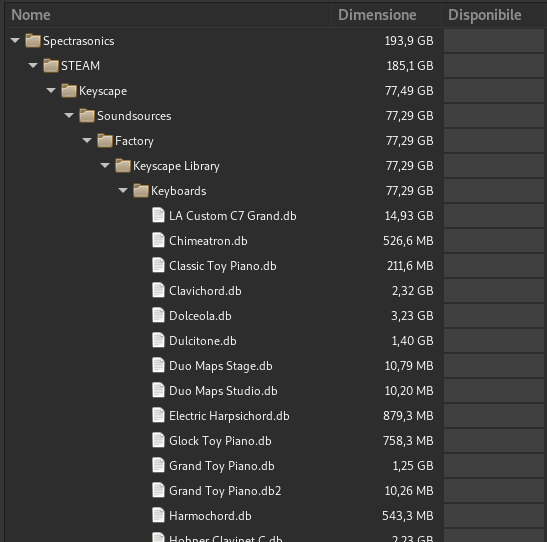Viewport: 547px width, 542px height.
Task: Select the Grand Toy Piano.db2 file name
Action: [225, 491]
